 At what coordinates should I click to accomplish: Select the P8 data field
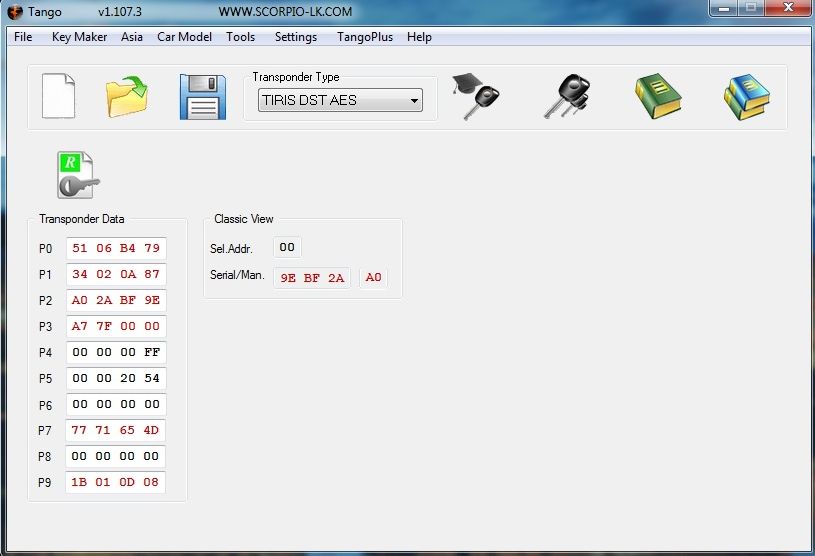[115, 456]
